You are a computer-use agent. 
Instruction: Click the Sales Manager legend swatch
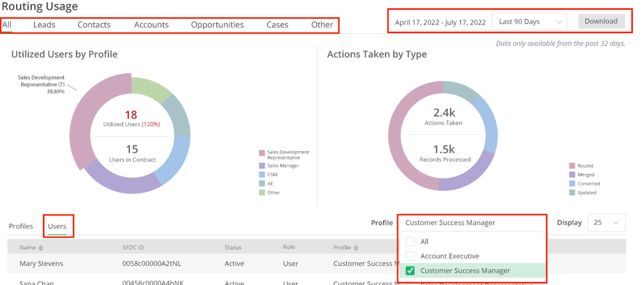(262, 166)
